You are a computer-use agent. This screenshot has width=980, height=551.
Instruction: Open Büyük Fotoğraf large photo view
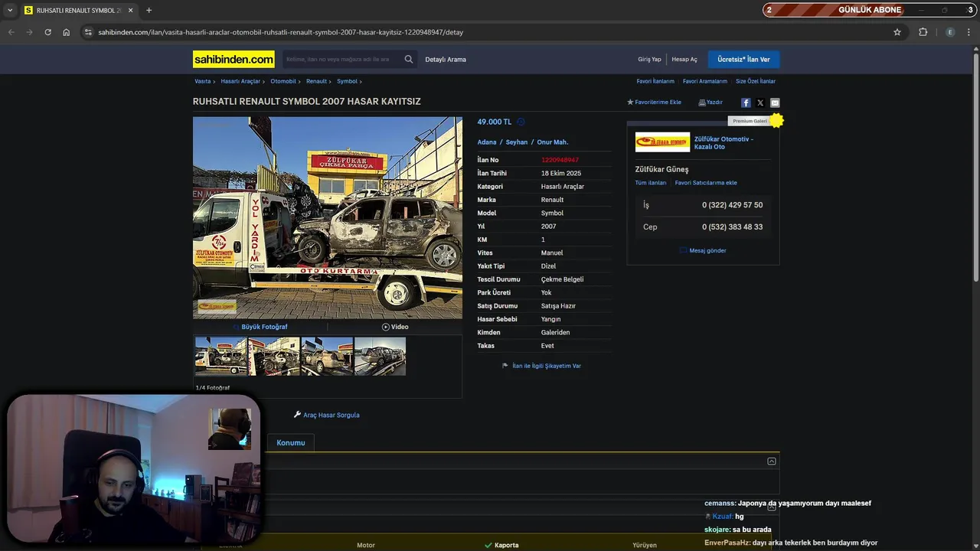tap(260, 327)
